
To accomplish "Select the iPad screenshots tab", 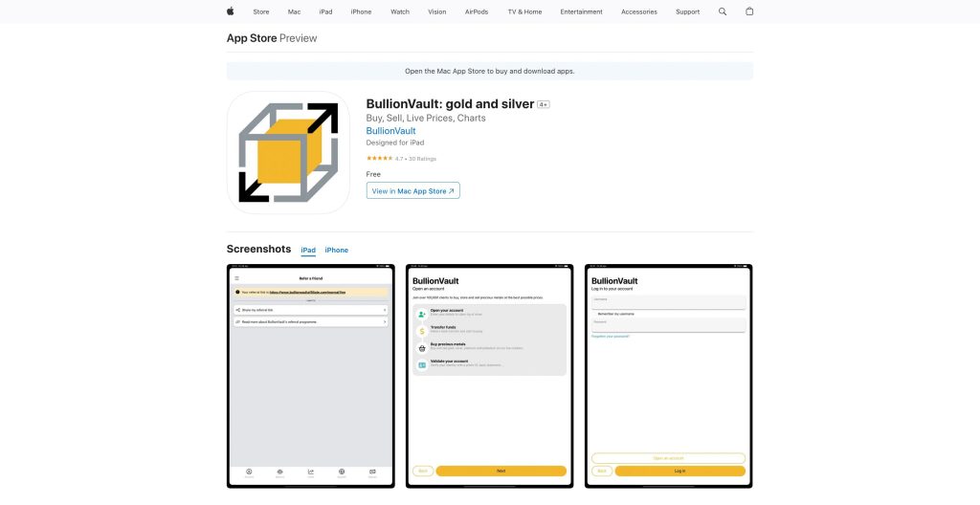I will [308, 250].
